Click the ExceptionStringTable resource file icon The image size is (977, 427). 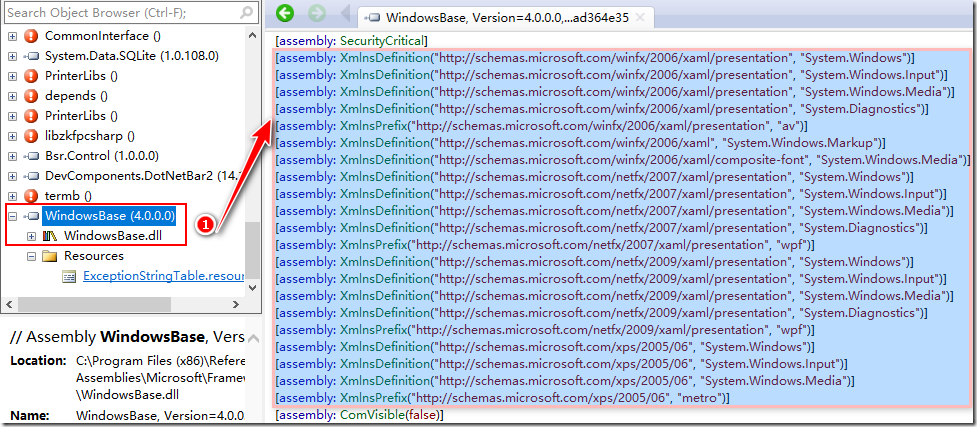click(69, 276)
